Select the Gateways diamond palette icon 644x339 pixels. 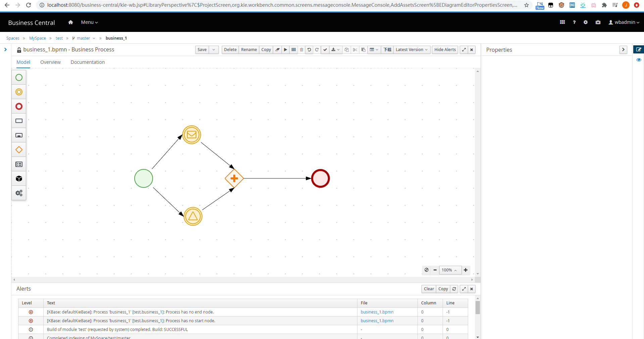(19, 150)
